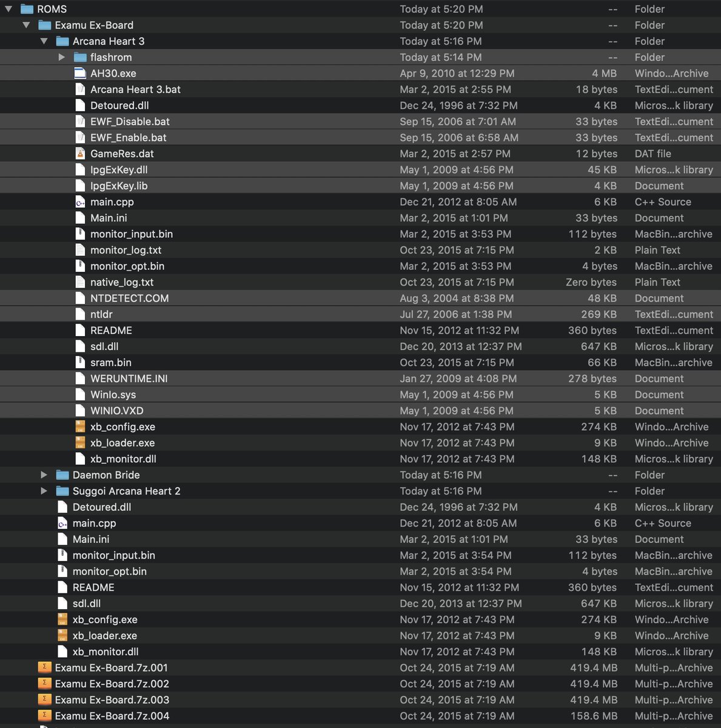Click the native_log.txt file icon

[x=80, y=282]
